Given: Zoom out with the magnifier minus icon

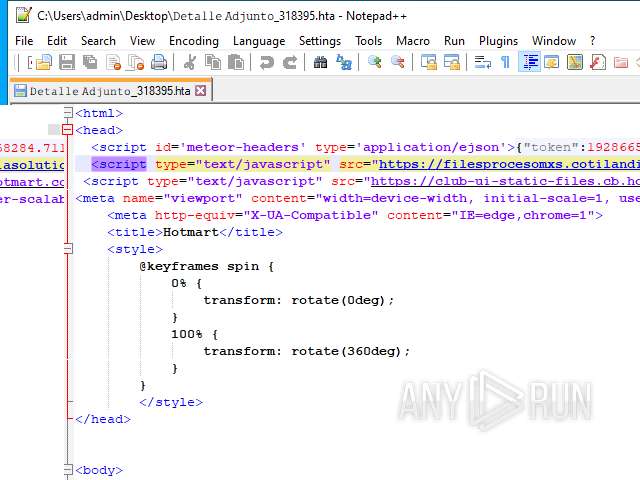Looking at the screenshot, I should tap(398, 62).
